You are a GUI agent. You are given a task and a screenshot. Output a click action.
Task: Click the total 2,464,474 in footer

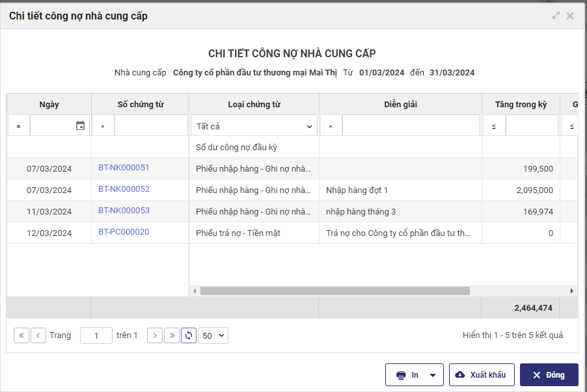[533, 308]
